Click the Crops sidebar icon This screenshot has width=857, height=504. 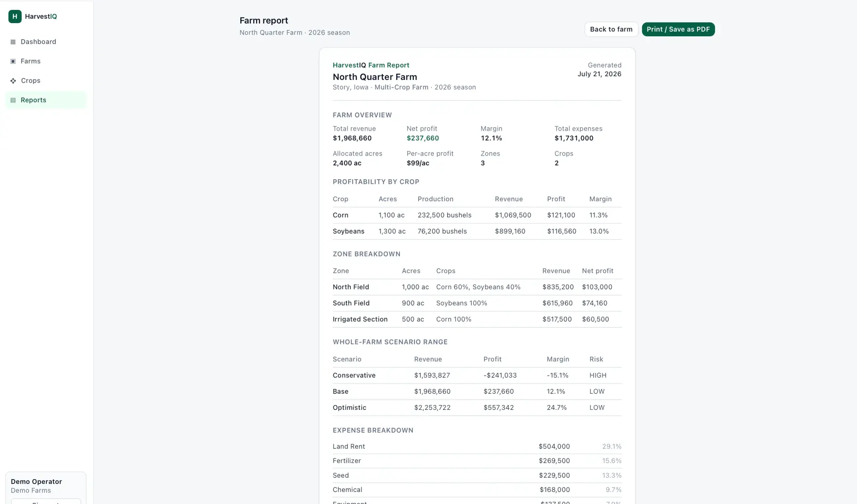tap(13, 81)
